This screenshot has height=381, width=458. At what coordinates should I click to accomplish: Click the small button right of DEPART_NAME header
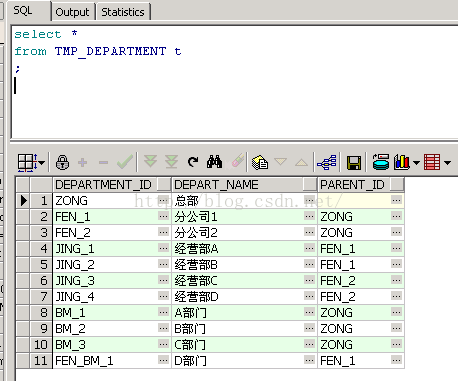[310, 185]
